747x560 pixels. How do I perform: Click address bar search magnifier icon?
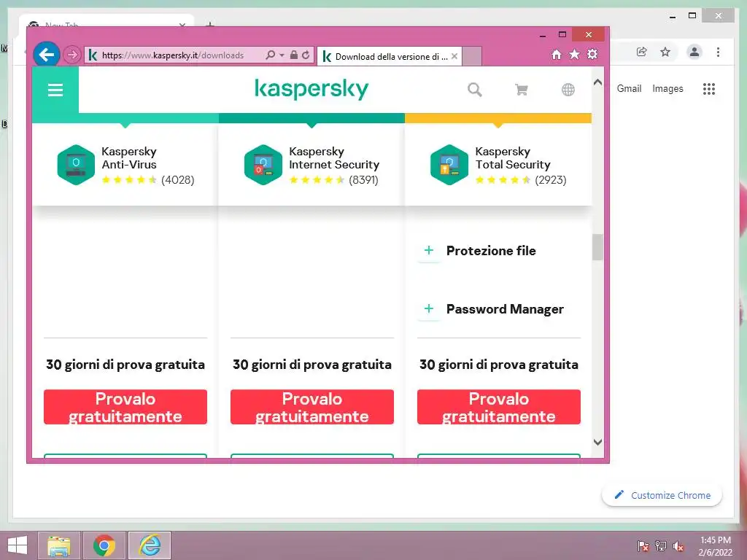tap(270, 55)
